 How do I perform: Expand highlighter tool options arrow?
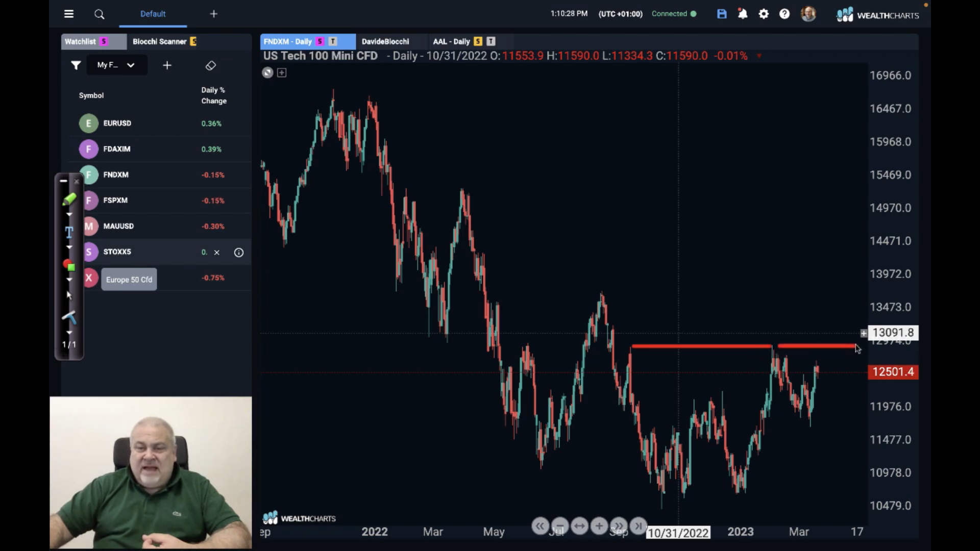pos(69,215)
